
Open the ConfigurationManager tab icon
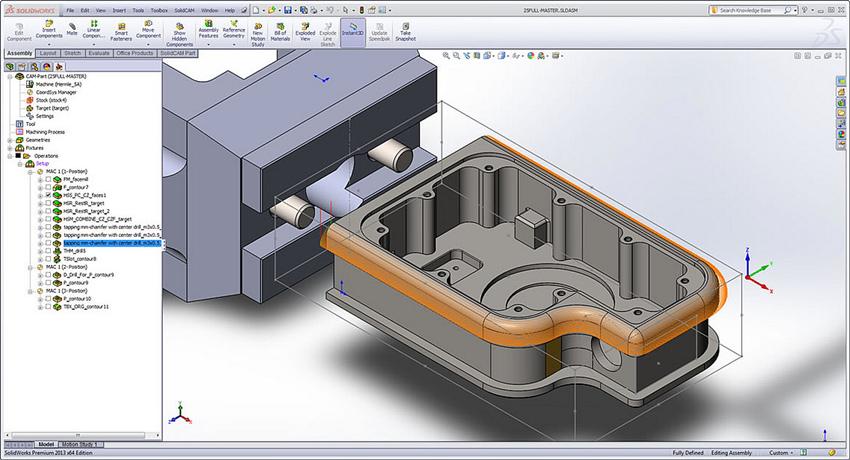pyautogui.click(x=35, y=67)
